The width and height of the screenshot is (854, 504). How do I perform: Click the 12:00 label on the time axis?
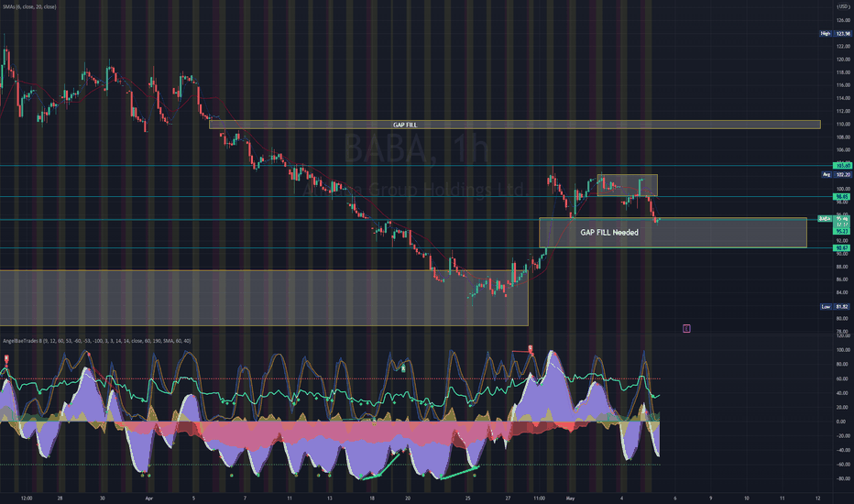tap(27, 498)
